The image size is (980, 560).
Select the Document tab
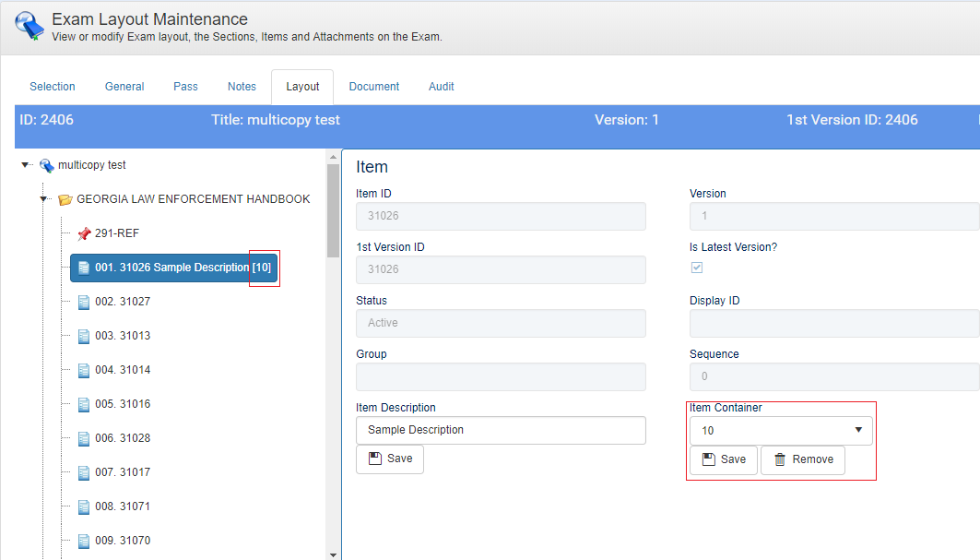coord(373,87)
